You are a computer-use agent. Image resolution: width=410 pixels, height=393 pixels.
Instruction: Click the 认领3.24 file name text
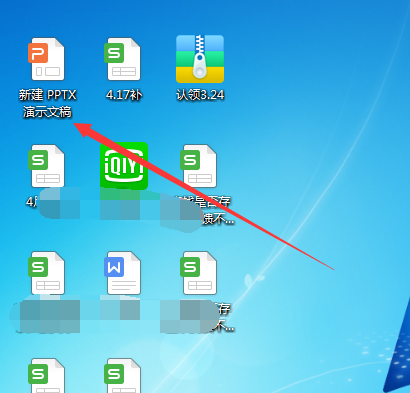[200, 95]
